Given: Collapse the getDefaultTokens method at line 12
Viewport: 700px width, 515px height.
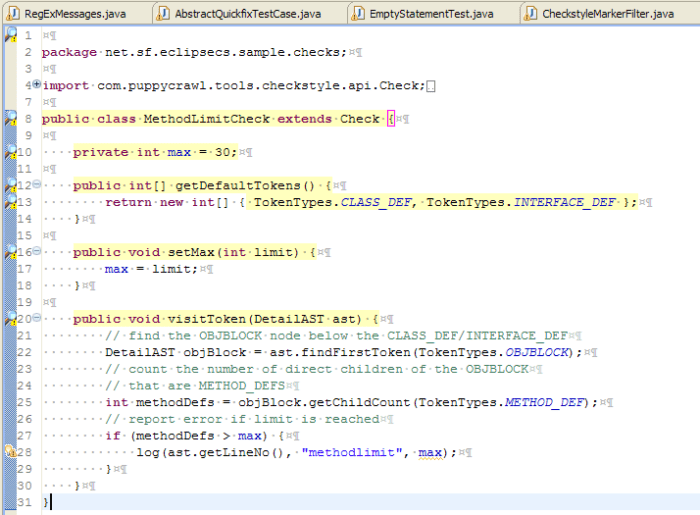Looking at the screenshot, I should pos(37,183).
